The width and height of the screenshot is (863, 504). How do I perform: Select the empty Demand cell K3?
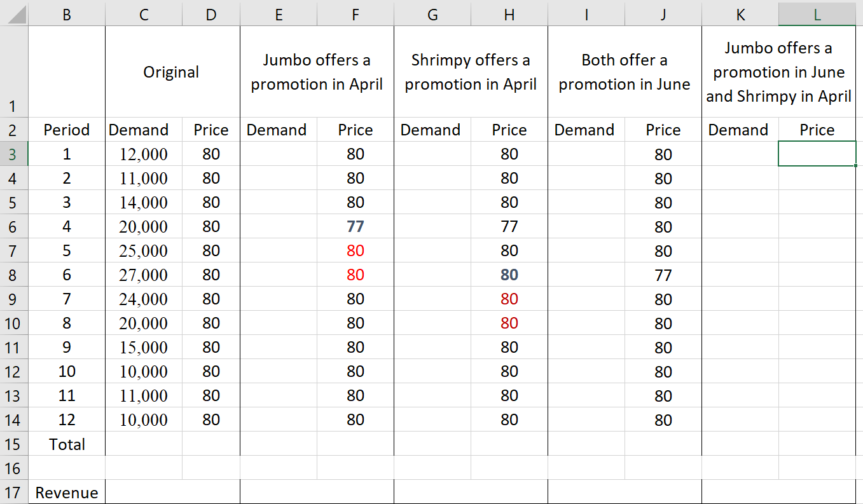pos(740,154)
